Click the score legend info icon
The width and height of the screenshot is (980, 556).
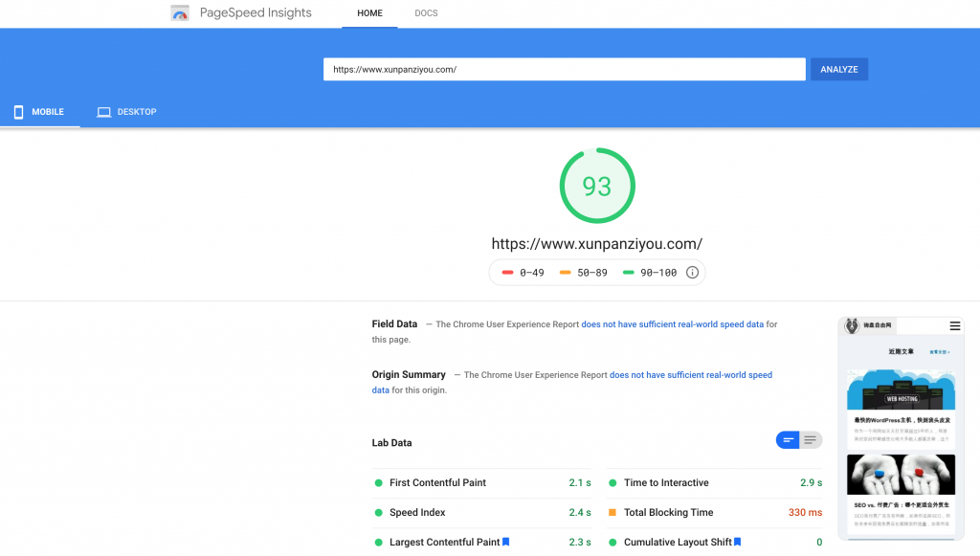(692, 273)
